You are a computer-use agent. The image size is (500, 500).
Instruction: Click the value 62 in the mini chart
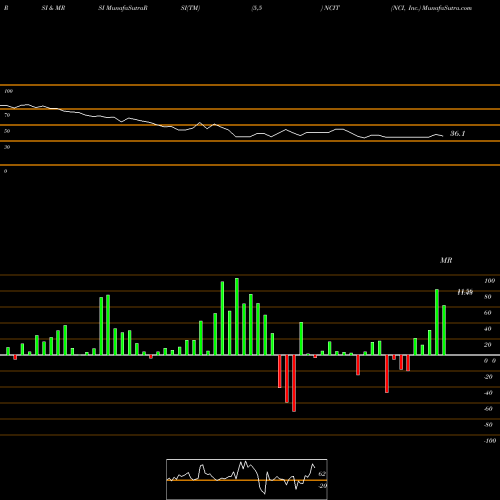[x=322, y=474]
